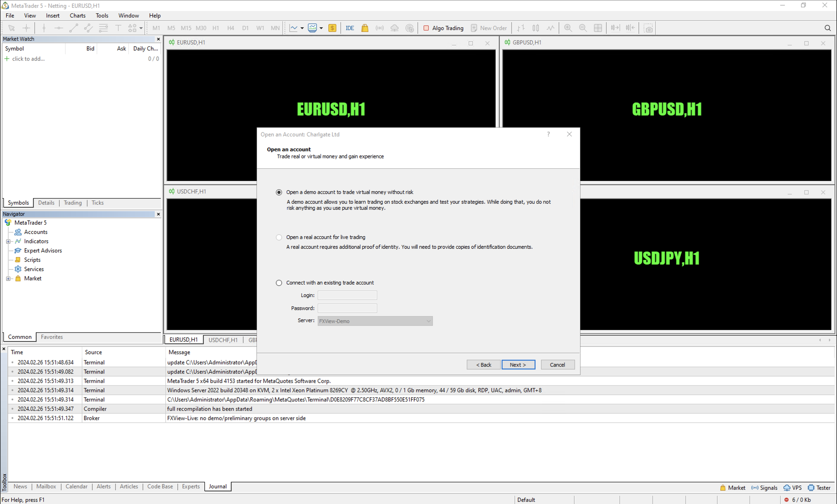Open Signals in the bottom-right bar

tap(764, 488)
